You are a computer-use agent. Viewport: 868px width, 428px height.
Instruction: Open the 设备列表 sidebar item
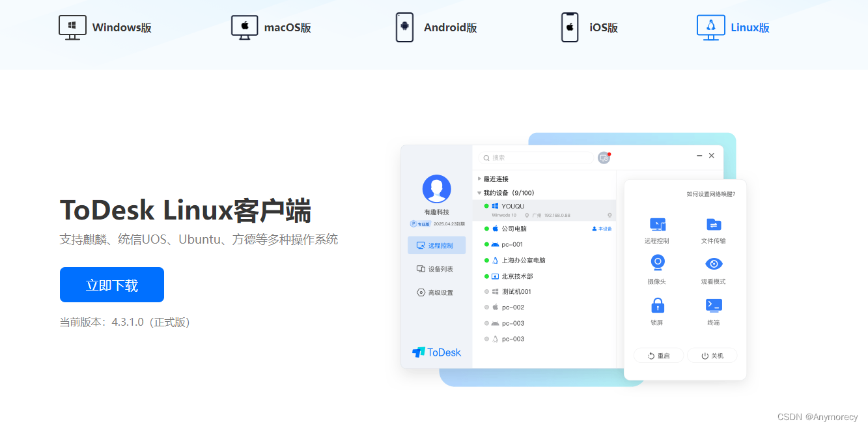(436, 269)
